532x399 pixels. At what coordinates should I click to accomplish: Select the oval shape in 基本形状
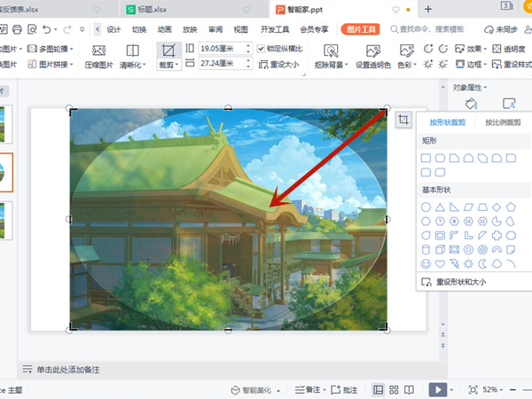[x=426, y=207]
